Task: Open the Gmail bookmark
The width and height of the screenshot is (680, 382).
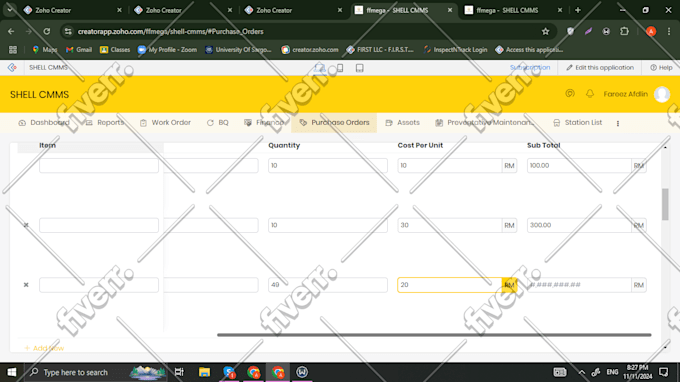Action: pyautogui.click(x=79, y=50)
